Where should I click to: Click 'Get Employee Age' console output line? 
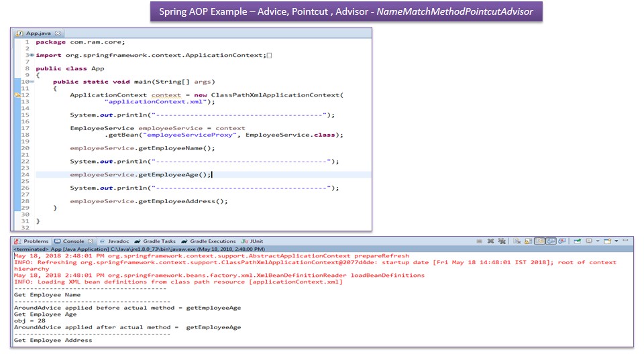[x=45, y=314]
